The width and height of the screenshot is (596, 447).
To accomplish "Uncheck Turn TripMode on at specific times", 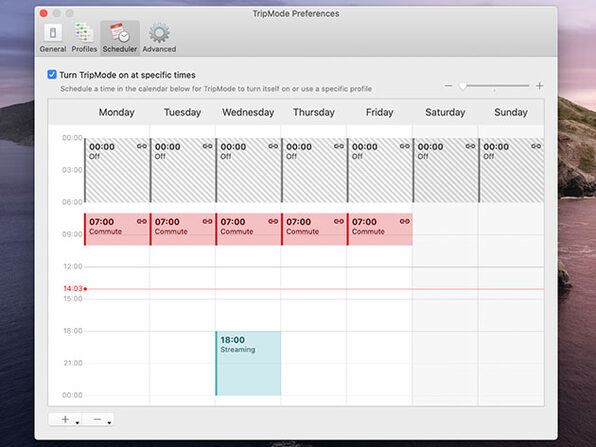I will (52, 74).
